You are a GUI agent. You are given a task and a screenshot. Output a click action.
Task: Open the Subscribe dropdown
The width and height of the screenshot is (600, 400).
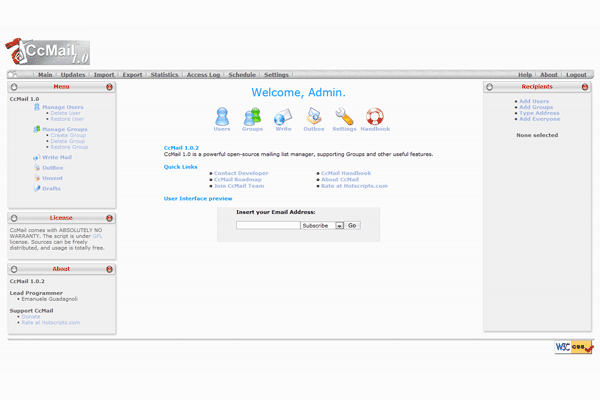click(340, 226)
